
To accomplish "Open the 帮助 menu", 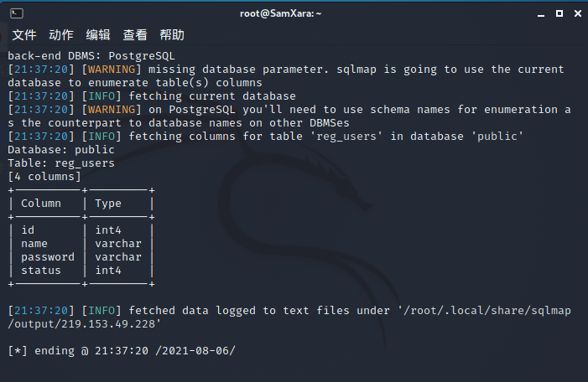I will pyautogui.click(x=172, y=35).
